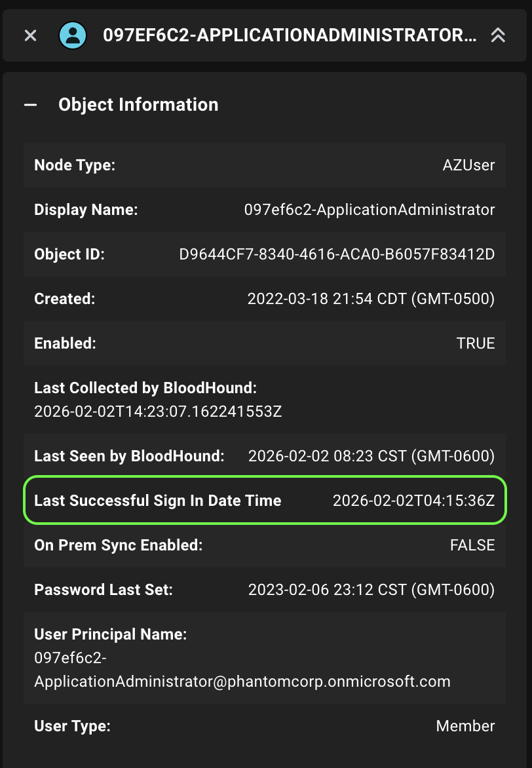
Task: Click the blue user avatar icon
Action: (72, 35)
